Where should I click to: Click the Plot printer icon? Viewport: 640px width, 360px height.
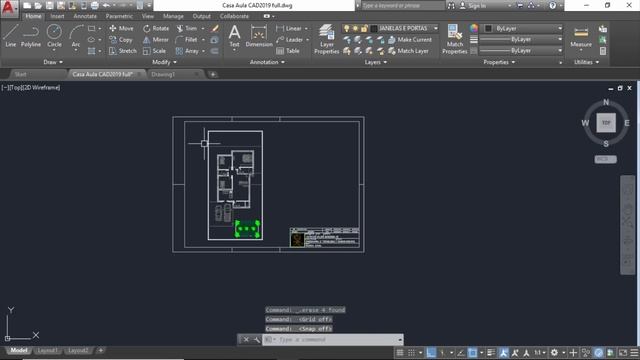[x=94, y=6]
